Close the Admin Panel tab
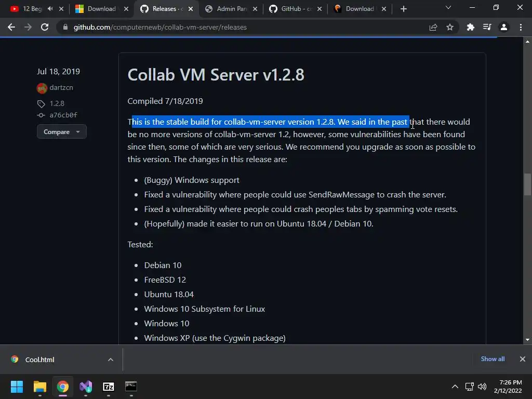Screen dimensions: 532x399 click(x=255, y=9)
